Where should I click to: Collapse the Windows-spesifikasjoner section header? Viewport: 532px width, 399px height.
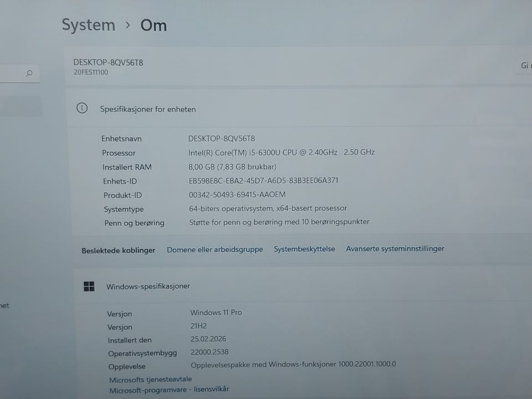302,286
